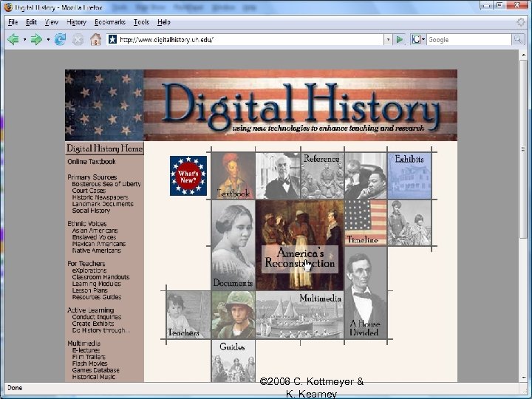Click the Google search input box

468,40
